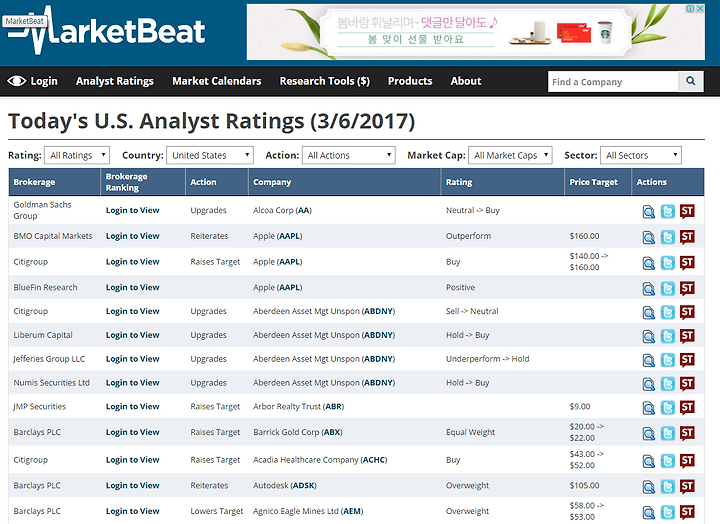Click the magnifier icon in Alcoa Corp row
The width and height of the screenshot is (720, 524).
click(x=649, y=211)
